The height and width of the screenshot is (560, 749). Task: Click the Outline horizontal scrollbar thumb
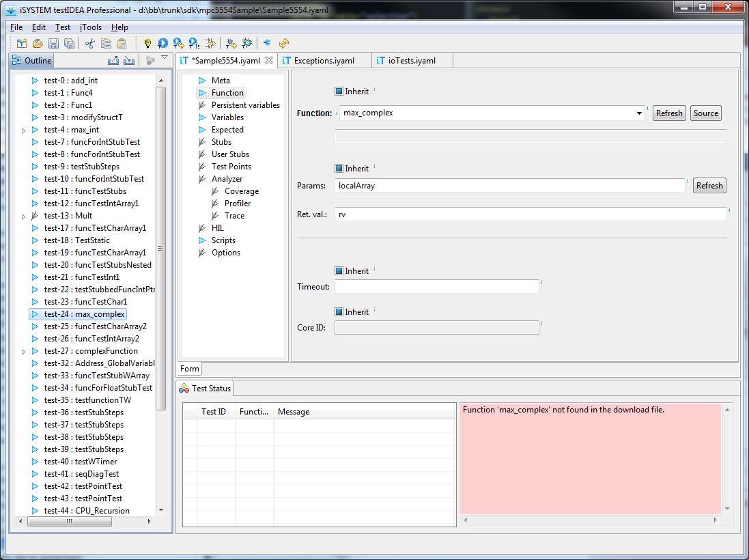(70, 521)
